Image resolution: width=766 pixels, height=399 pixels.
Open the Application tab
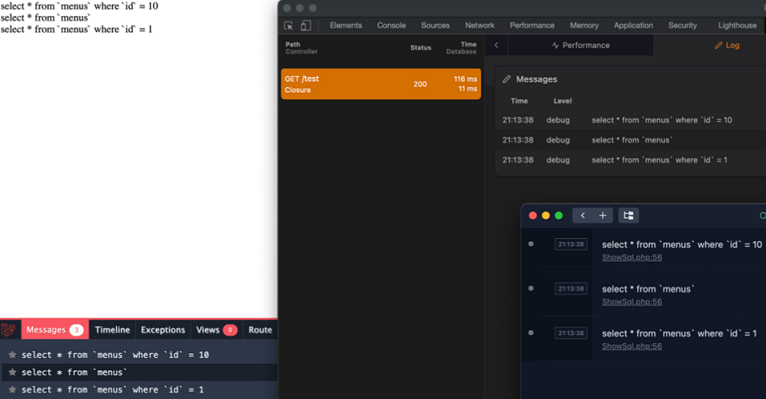pos(634,25)
